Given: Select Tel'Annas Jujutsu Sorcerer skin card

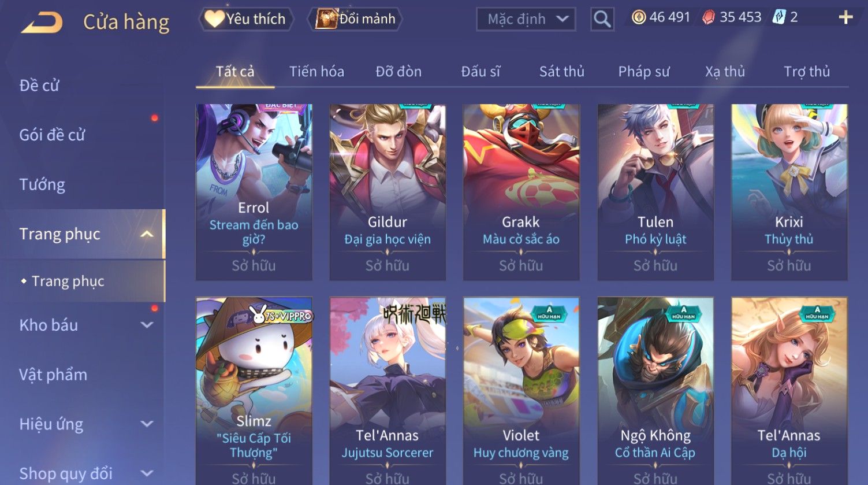Looking at the screenshot, I should click(x=388, y=391).
